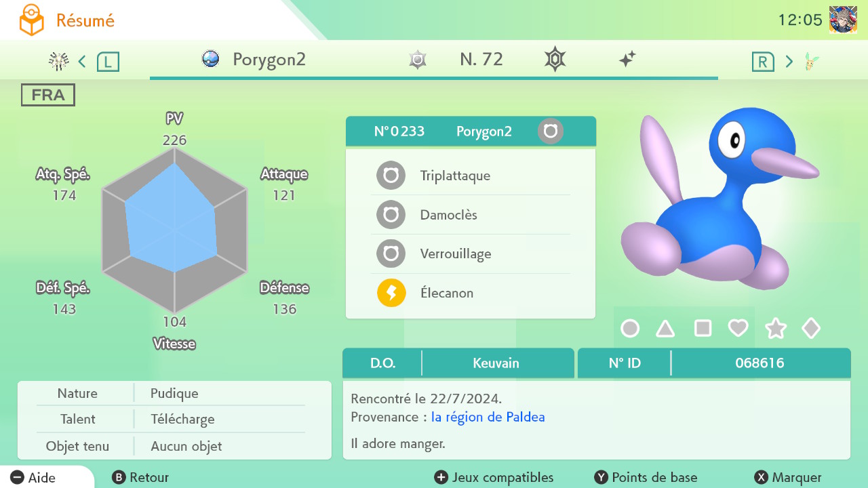Open the link la région de Paldea

(x=488, y=417)
